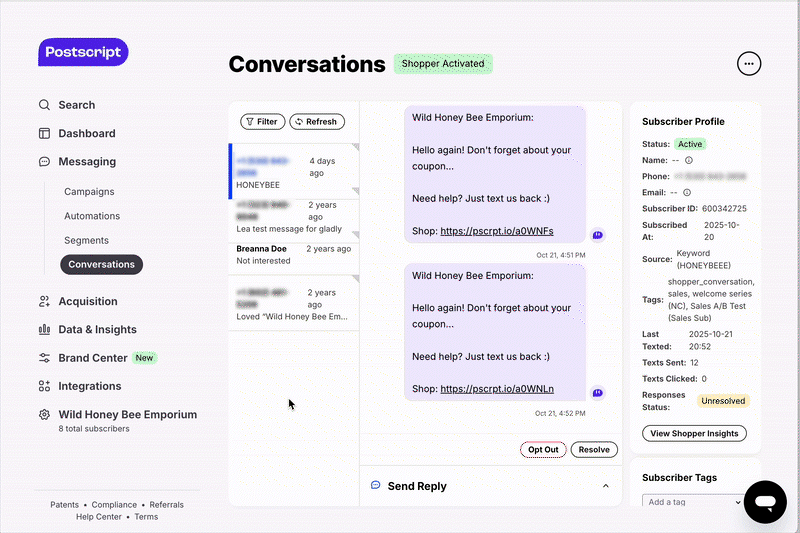The height and width of the screenshot is (533, 800).
Task: Open the pscrpt.io/a0WNFs link
Action: [x=497, y=231]
